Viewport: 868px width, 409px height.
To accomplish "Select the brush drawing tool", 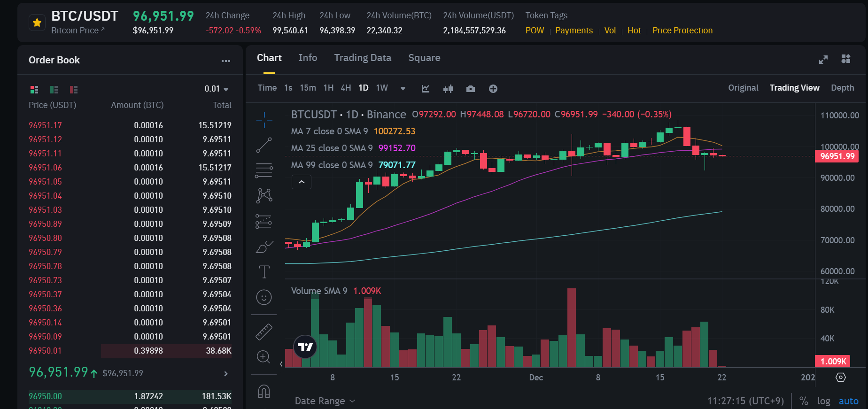I will tap(264, 247).
